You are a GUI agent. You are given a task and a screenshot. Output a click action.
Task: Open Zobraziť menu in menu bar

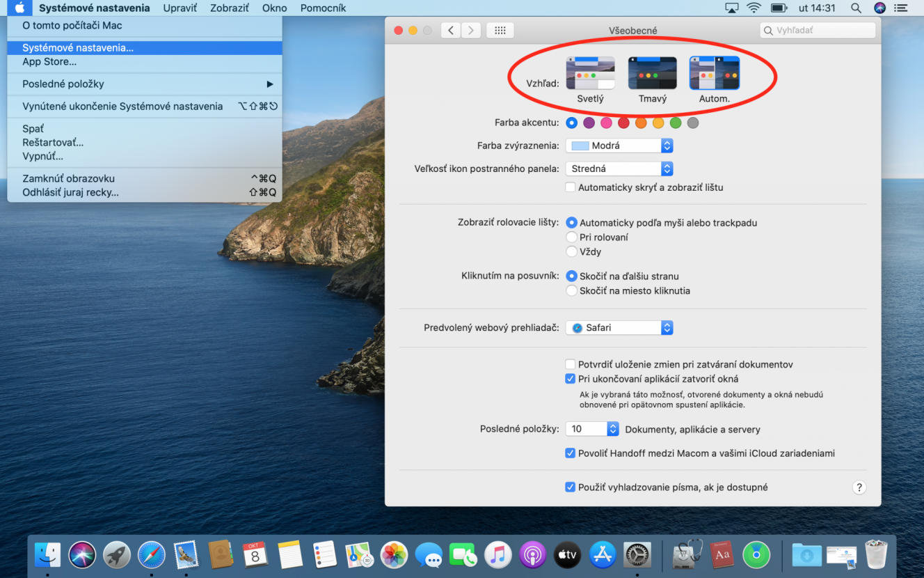point(230,8)
